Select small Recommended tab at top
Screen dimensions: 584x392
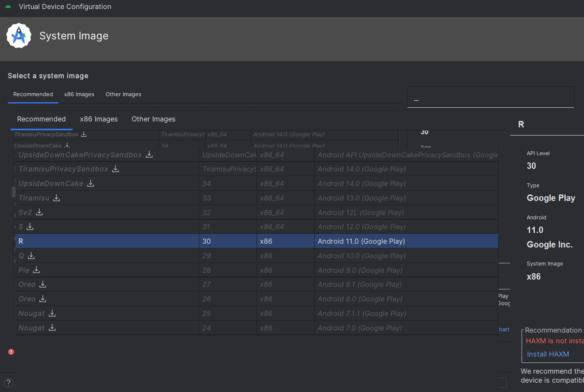[33, 94]
